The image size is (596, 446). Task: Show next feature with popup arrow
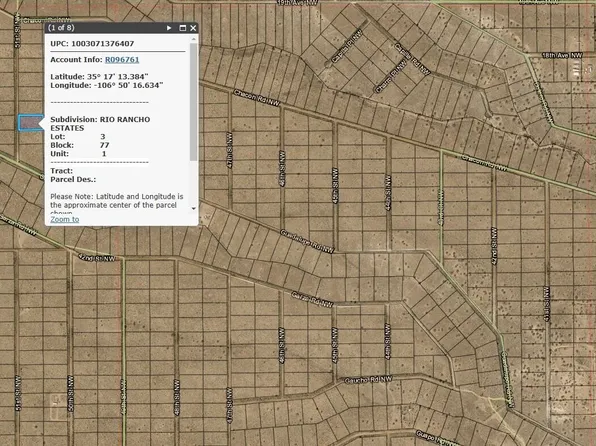(x=169, y=28)
